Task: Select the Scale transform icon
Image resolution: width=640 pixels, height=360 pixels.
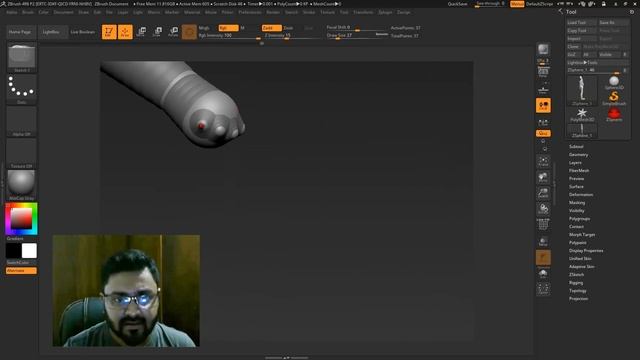Action: pos(157,32)
